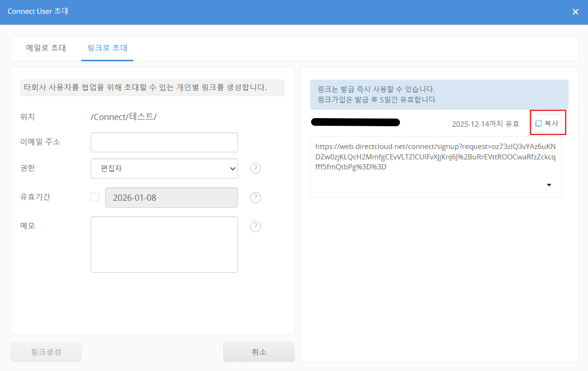
Task: Select the 링크로 초대 tab
Action: point(107,48)
